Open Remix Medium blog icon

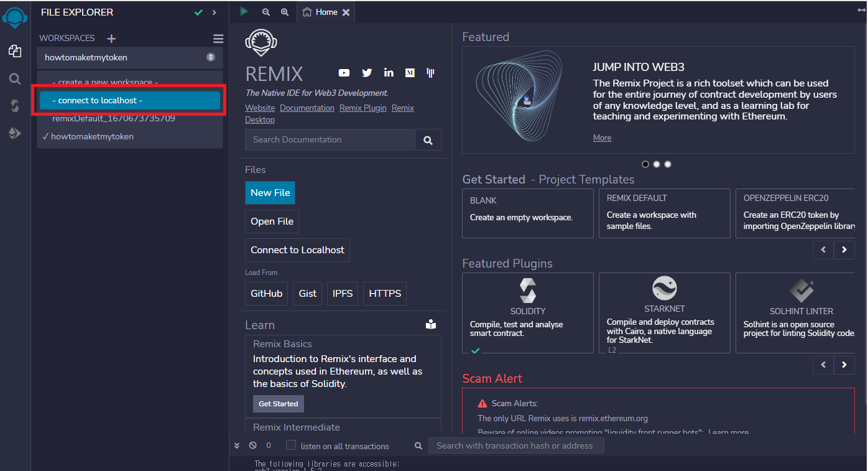410,73
